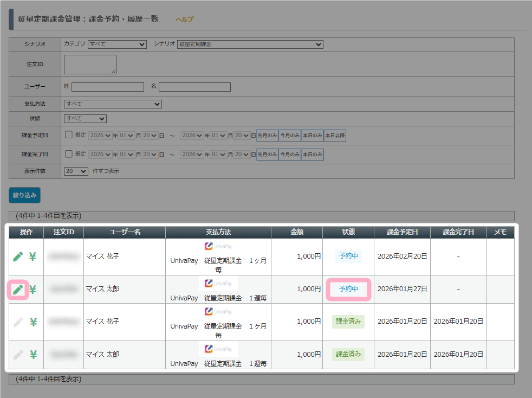This screenshot has height=398, width=532.
Task: Click the greyed pencil icon in マイス 花子's 課金済み row
Action: point(18,322)
